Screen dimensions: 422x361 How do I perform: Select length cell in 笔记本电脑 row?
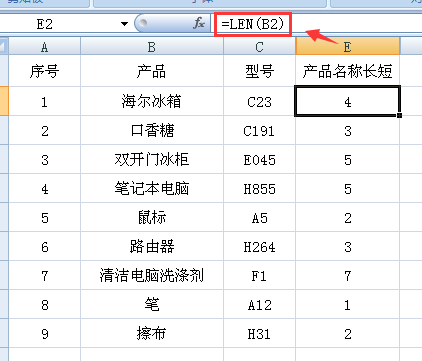(x=347, y=188)
